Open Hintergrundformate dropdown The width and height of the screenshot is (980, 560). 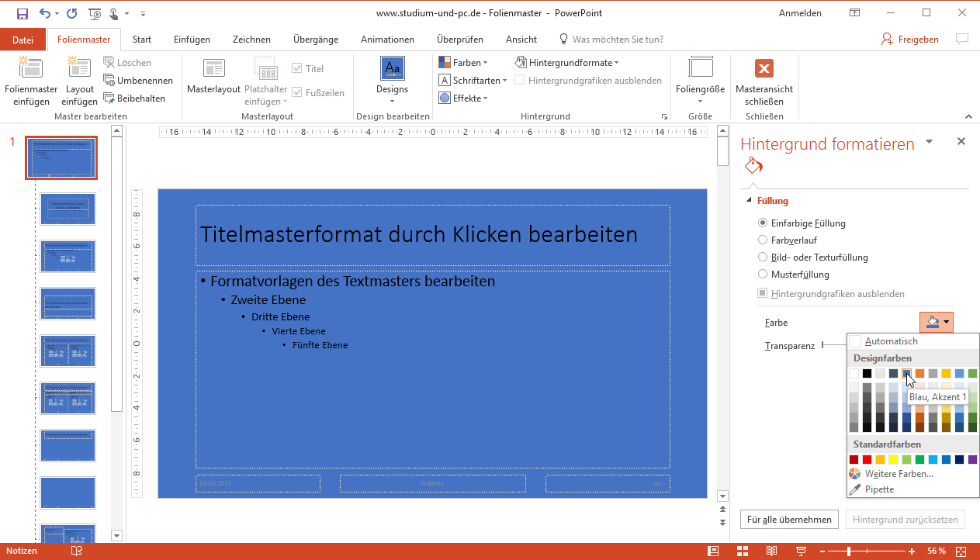pos(567,63)
